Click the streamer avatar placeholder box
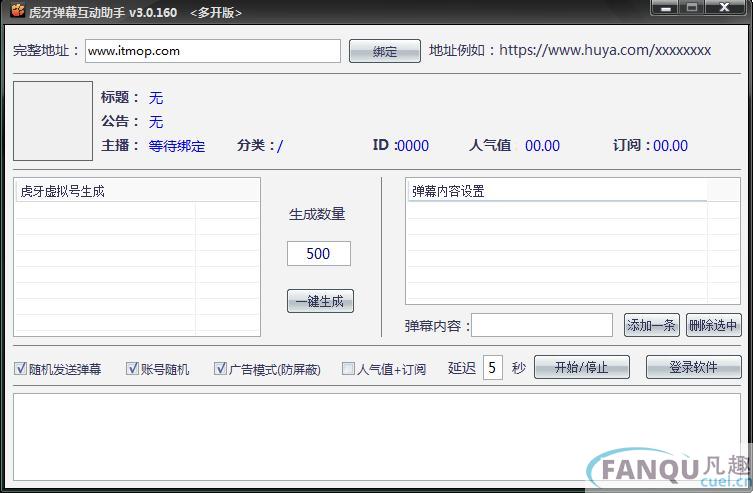 pos(53,121)
